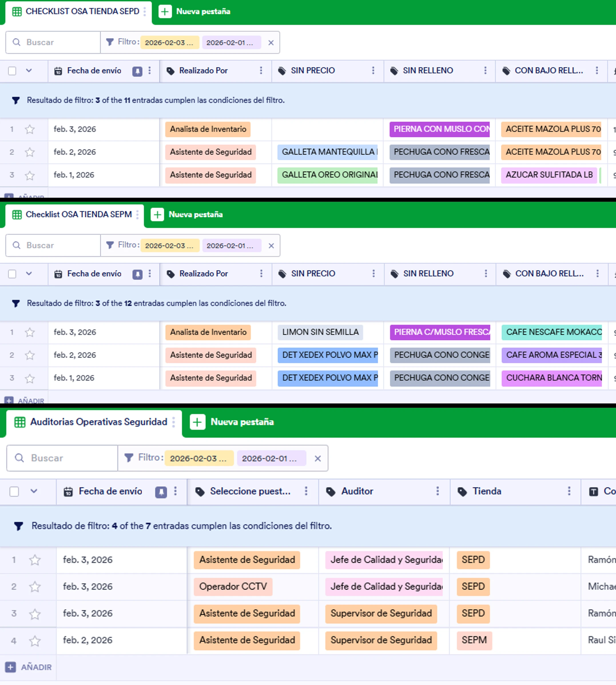Click the notification badge on Fecha de envío header
616x685 pixels.
click(137, 71)
